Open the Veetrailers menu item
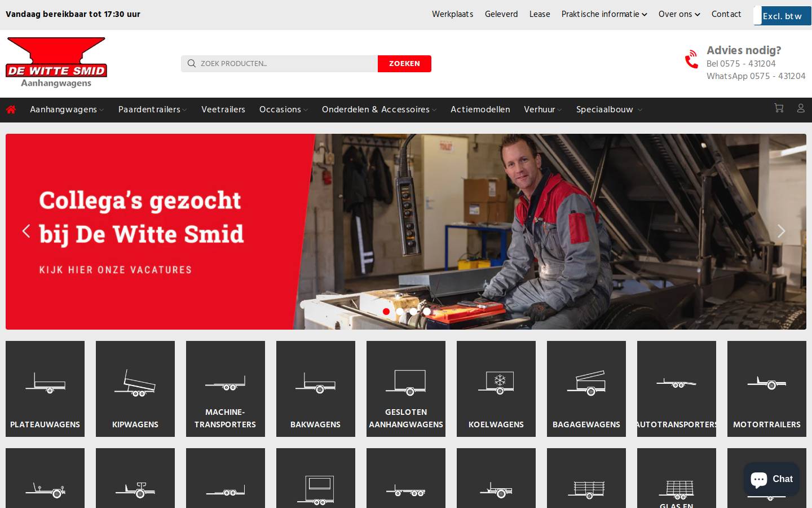Image resolution: width=812 pixels, height=508 pixels. (223, 110)
